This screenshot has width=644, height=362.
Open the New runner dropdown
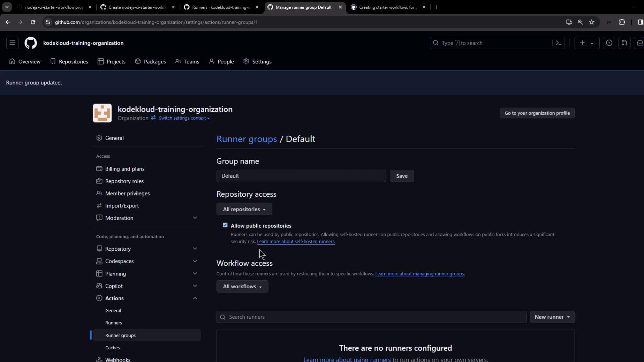click(x=552, y=317)
